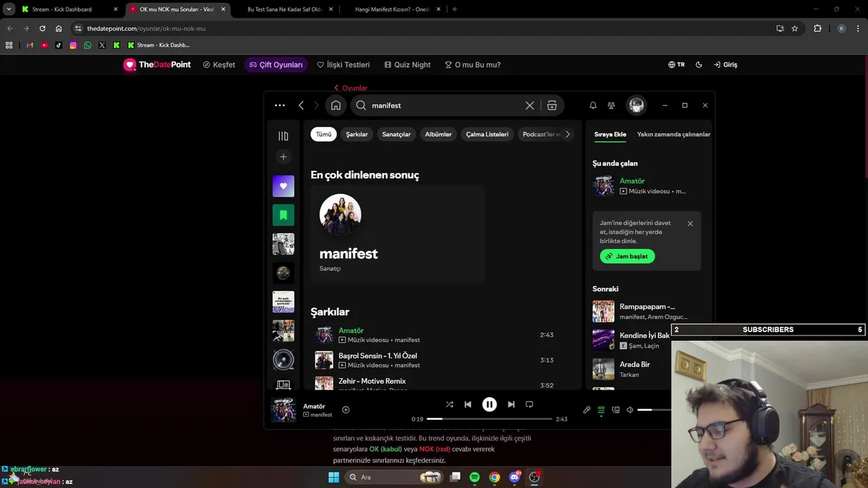
Task: Show more filter chips with right arrow
Action: coord(568,134)
